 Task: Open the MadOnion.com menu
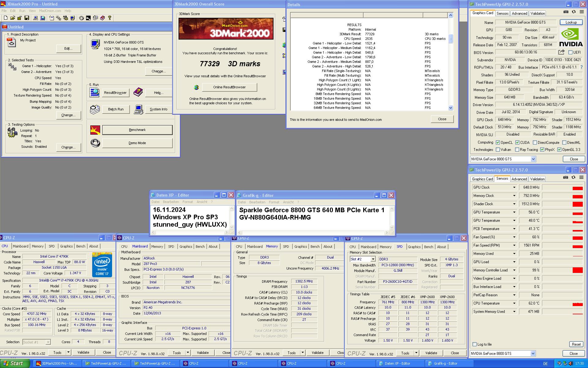coord(50,11)
